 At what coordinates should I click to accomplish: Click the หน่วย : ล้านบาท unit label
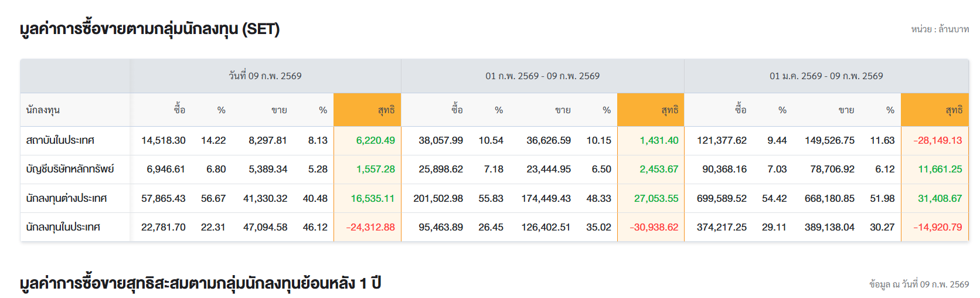[x=940, y=29]
